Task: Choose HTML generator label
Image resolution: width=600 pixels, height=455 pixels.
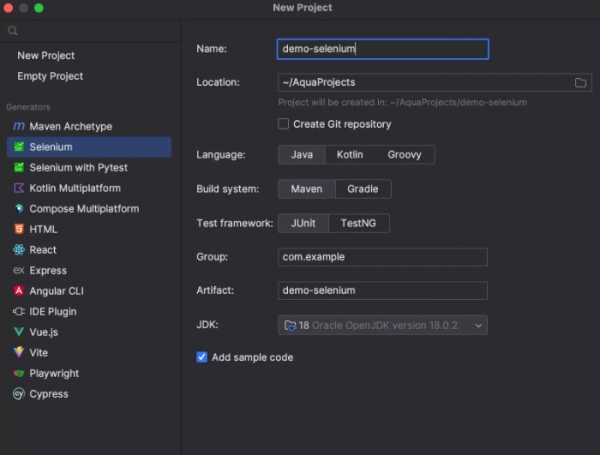Action: coord(43,229)
